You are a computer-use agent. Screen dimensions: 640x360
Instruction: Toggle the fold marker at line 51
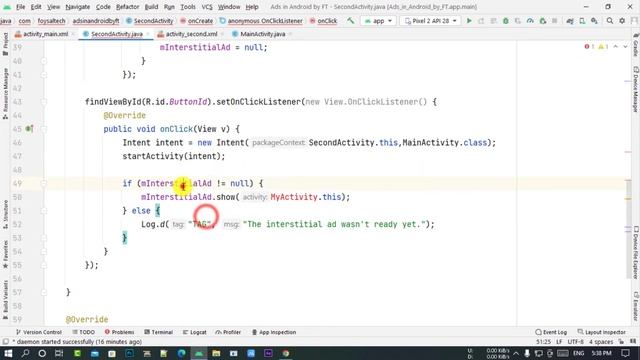[x=44, y=211]
